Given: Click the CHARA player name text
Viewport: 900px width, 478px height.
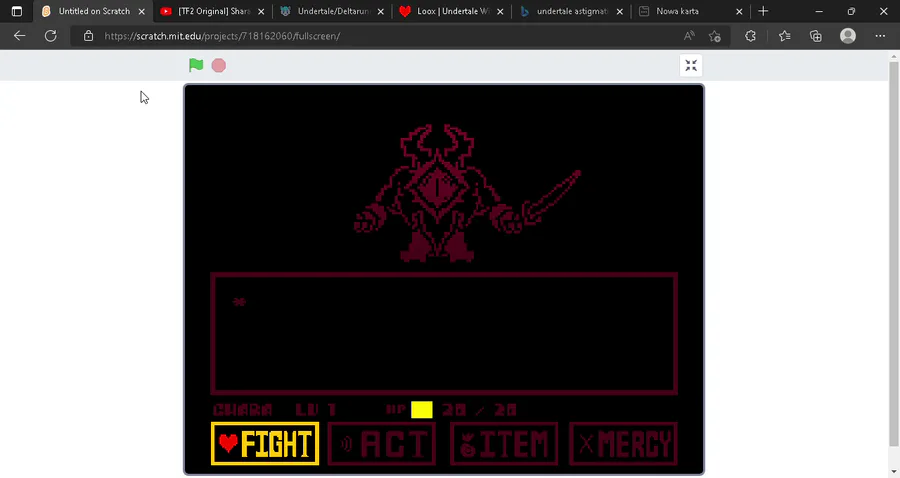Looking at the screenshot, I should (x=243, y=410).
